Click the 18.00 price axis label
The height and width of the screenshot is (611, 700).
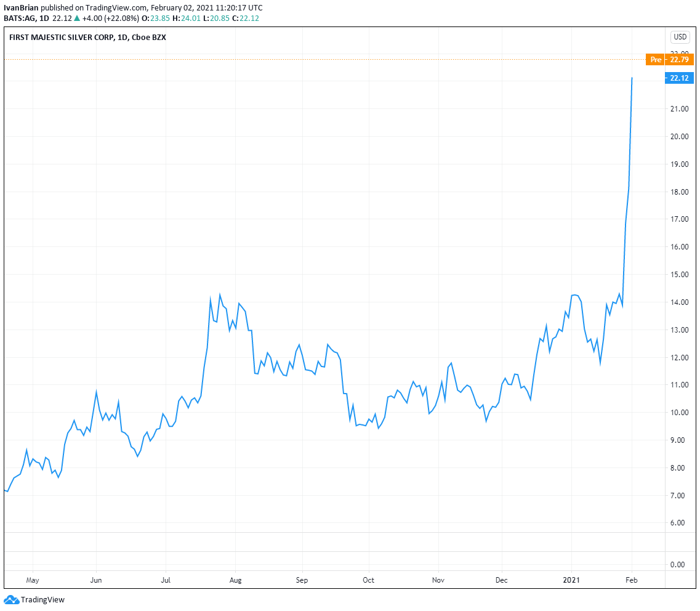click(x=680, y=192)
